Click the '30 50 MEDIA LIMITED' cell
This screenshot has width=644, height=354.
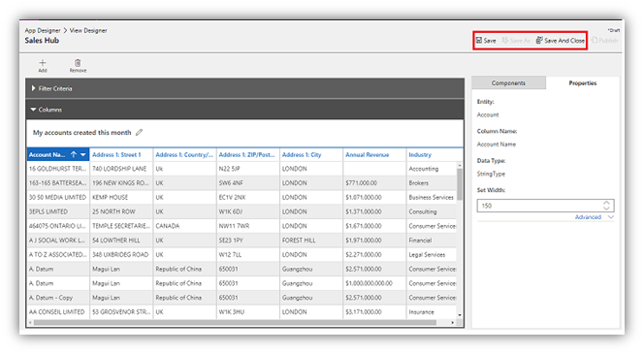58,197
